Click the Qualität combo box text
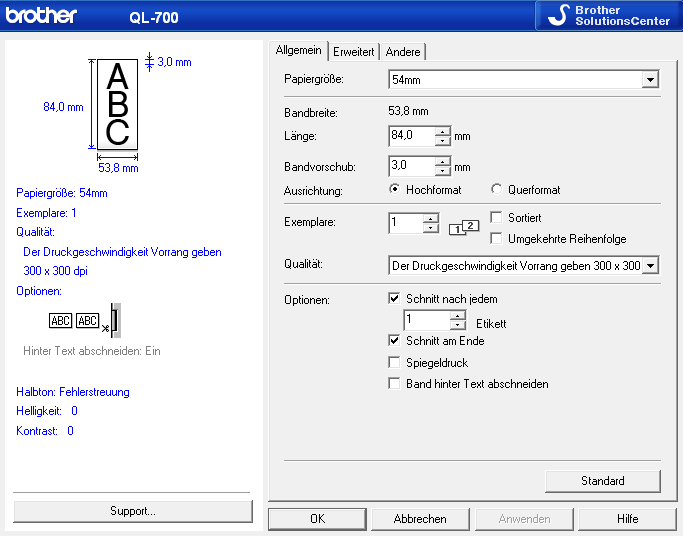 click(515, 266)
